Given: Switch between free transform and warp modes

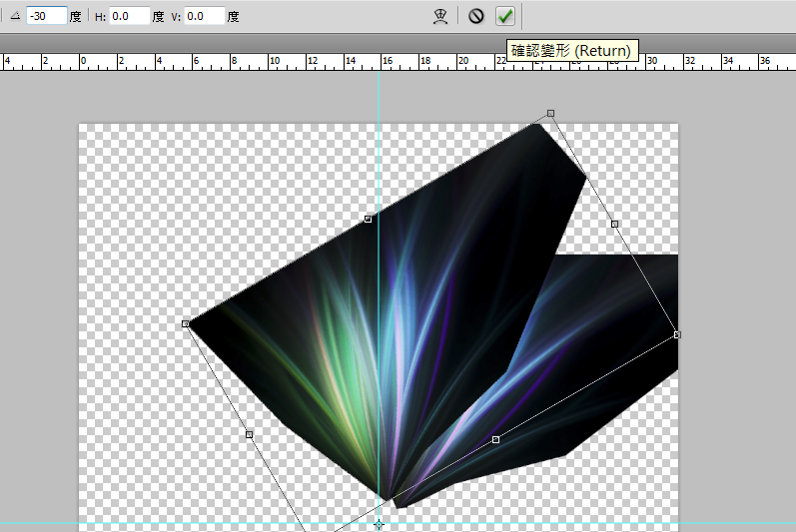Looking at the screenshot, I should click(x=440, y=16).
